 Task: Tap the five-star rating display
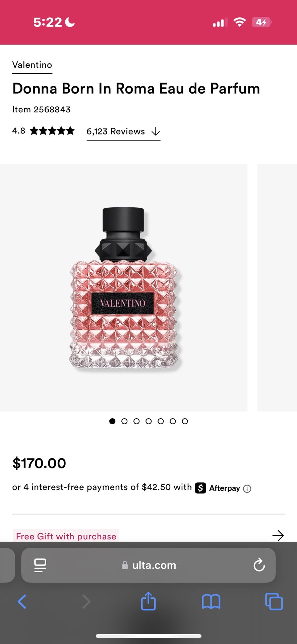tap(52, 131)
